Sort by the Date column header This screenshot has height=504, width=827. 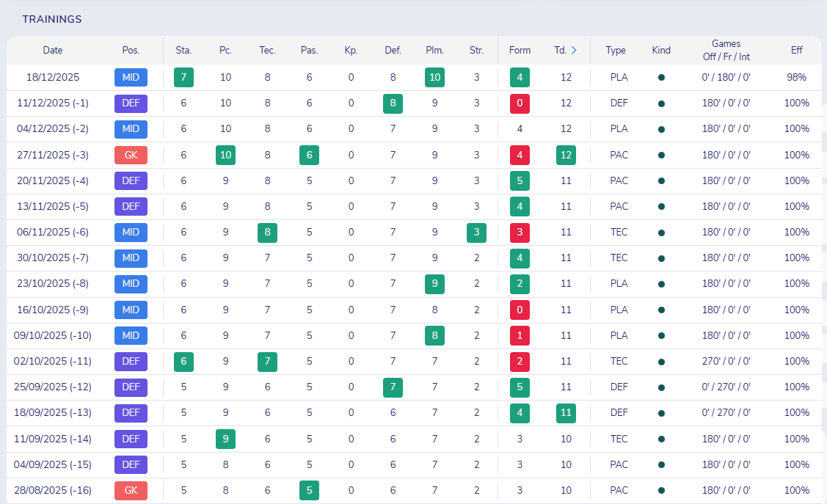(x=53, y=50)
